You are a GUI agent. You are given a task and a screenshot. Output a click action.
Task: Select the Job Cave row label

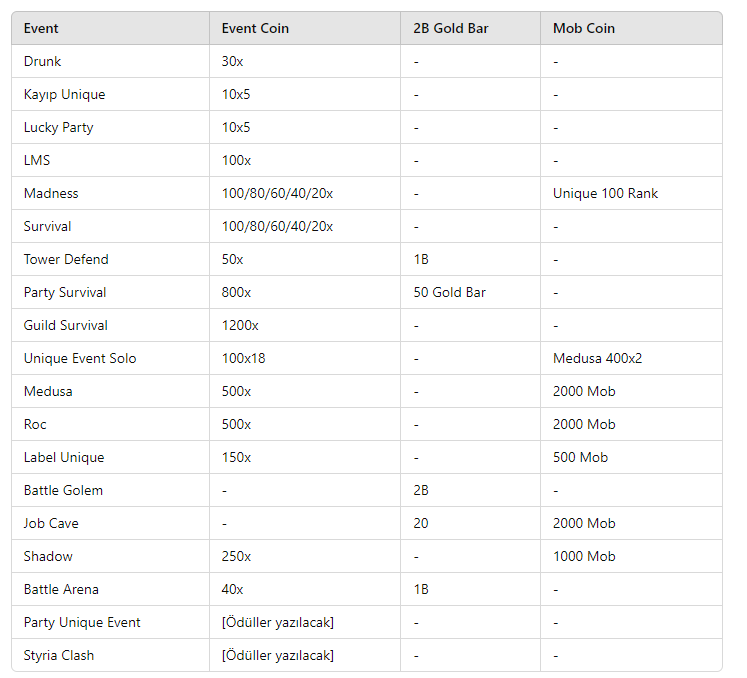[x=51, y=523]
